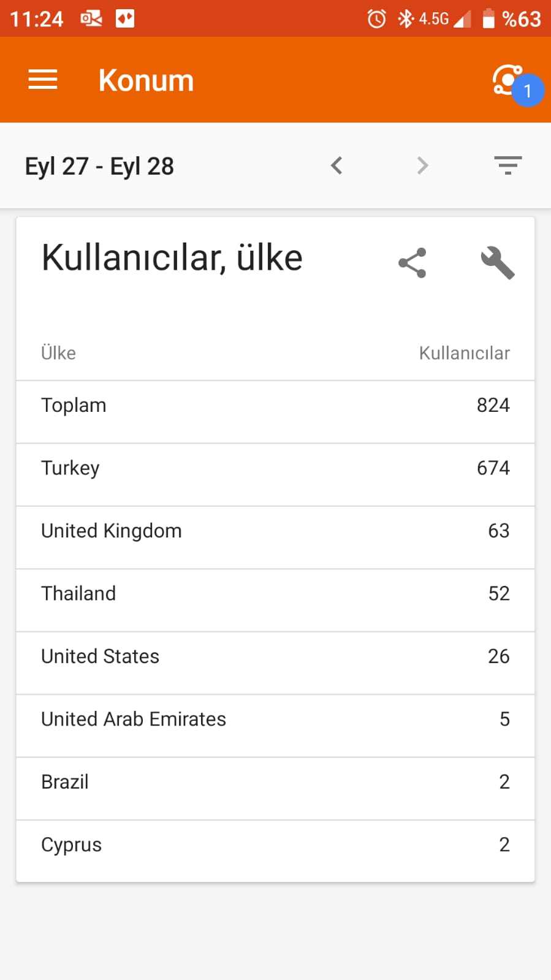The width and height of the screenshot is (551, 980).
Task: Go to the next date range
Action: (422, 165)
